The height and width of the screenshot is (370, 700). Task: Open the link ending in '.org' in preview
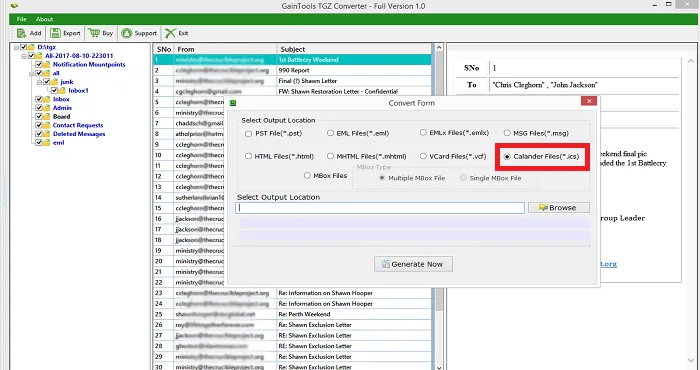pos(608,264)
